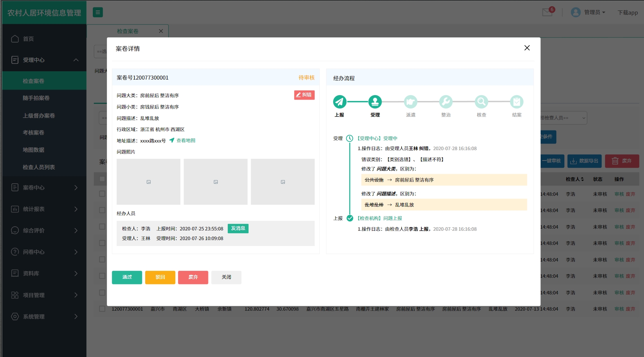Click the 派遣 step icon in flow
The width and height of the screenshot is (644, 357).
[x=411, y=102]
